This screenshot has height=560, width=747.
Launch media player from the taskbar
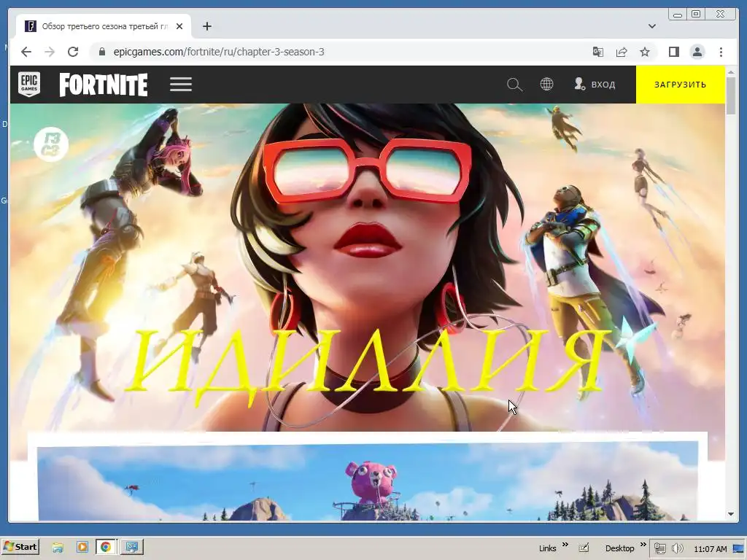tap(82, 547)
